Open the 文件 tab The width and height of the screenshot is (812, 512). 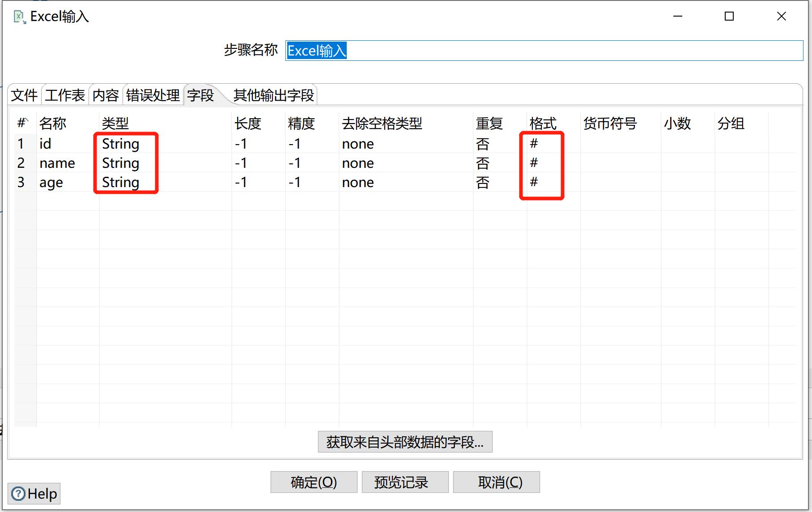coord(24,95)
